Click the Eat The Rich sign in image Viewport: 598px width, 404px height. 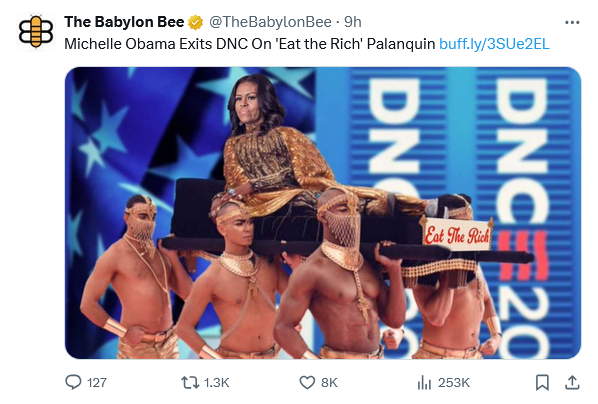pyautogui.click(x=457, y=235)
